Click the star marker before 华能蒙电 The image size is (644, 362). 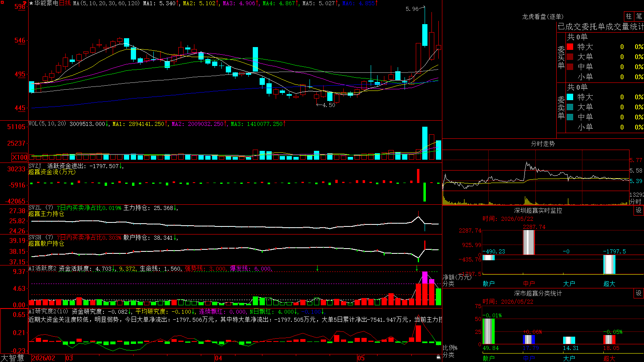[31, 3]
